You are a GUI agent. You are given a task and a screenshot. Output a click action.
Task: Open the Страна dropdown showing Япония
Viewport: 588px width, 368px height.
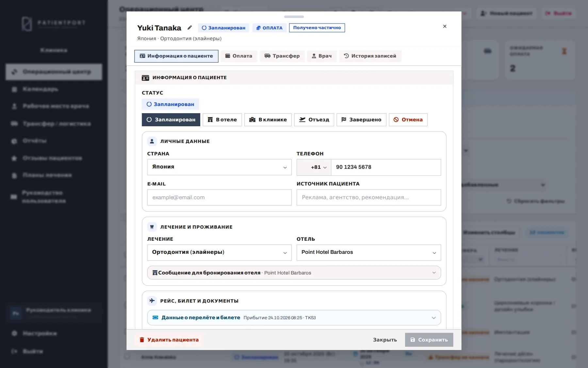(x=219, y=167)
